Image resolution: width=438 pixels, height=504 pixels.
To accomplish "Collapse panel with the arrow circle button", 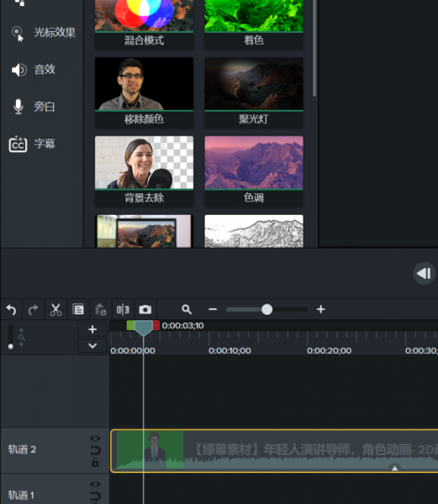I will point(425,274).
